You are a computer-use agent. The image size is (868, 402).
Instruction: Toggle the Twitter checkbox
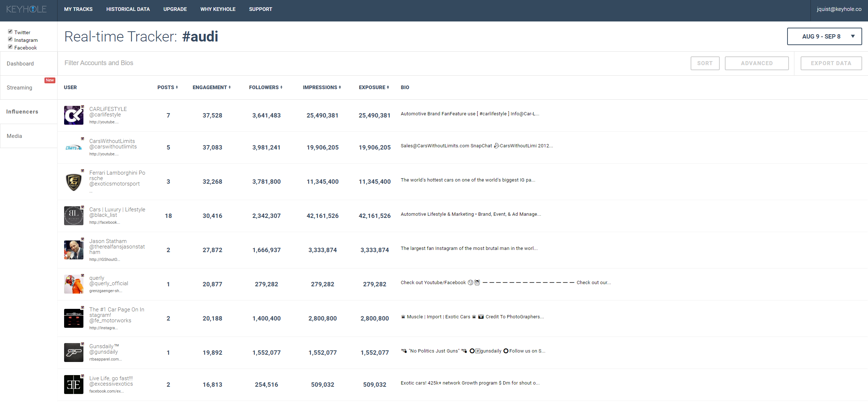click(x=10, y=32)
